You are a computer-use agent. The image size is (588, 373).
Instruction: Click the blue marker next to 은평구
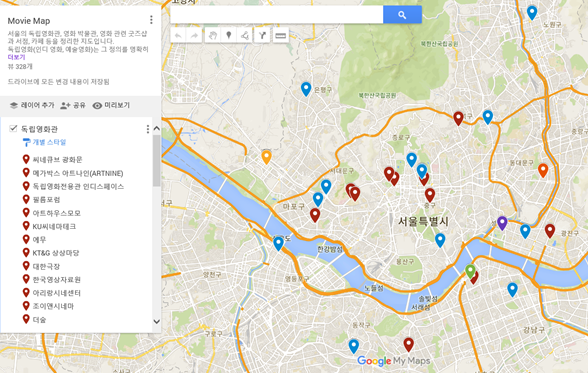click(x=306, y=89)
